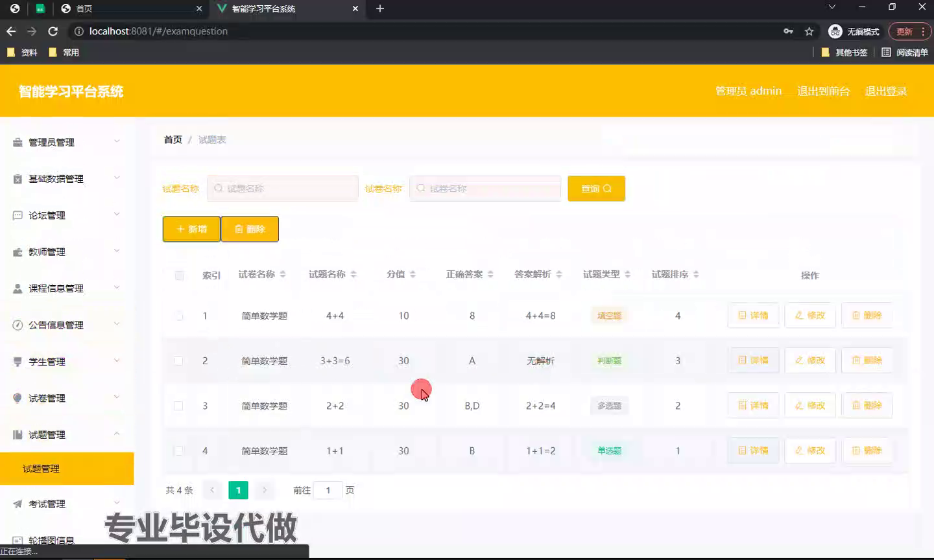Click the 查询 search button

pyautogui.click(x=596, y=189)
